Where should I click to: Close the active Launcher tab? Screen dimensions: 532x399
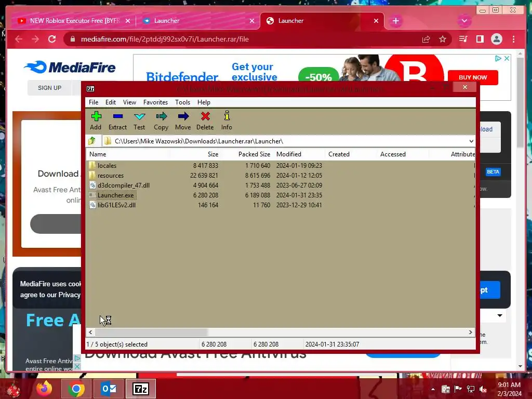[x=376, y=21]
